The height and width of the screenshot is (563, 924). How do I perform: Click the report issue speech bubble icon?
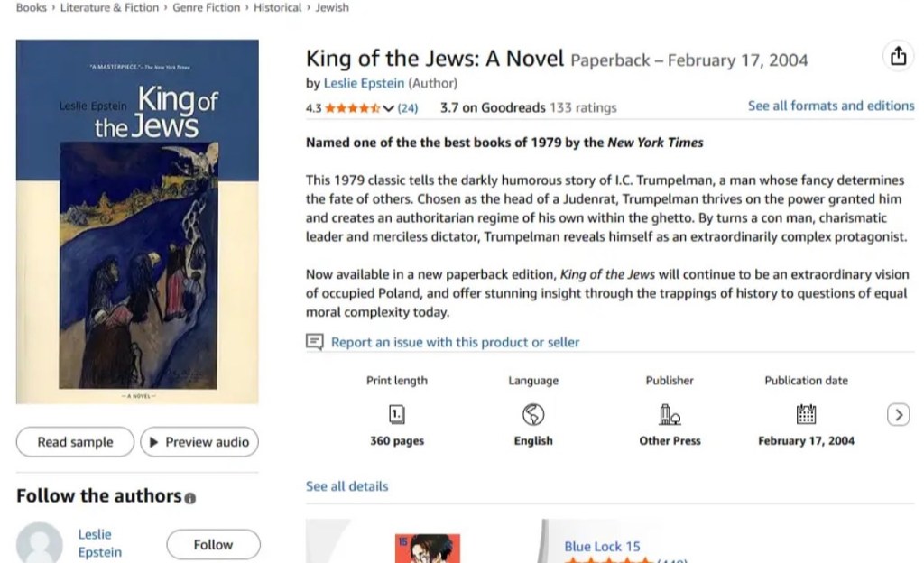tap(314, 342)
